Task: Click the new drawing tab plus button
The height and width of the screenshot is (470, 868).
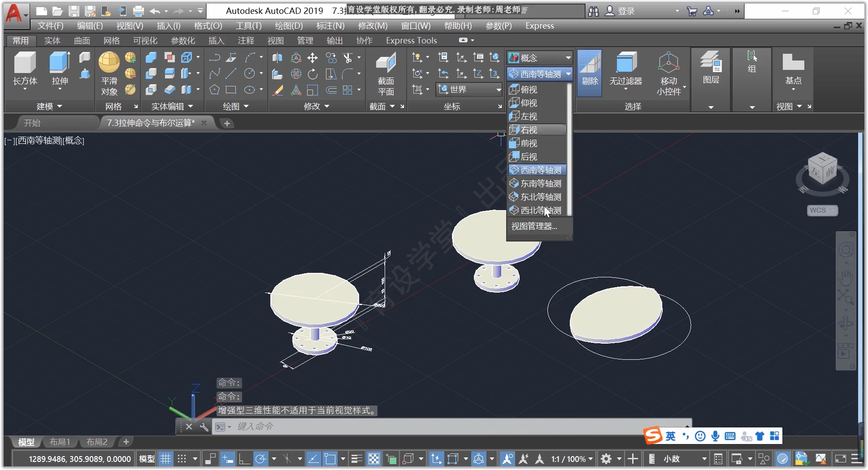Action: (227, 123)
